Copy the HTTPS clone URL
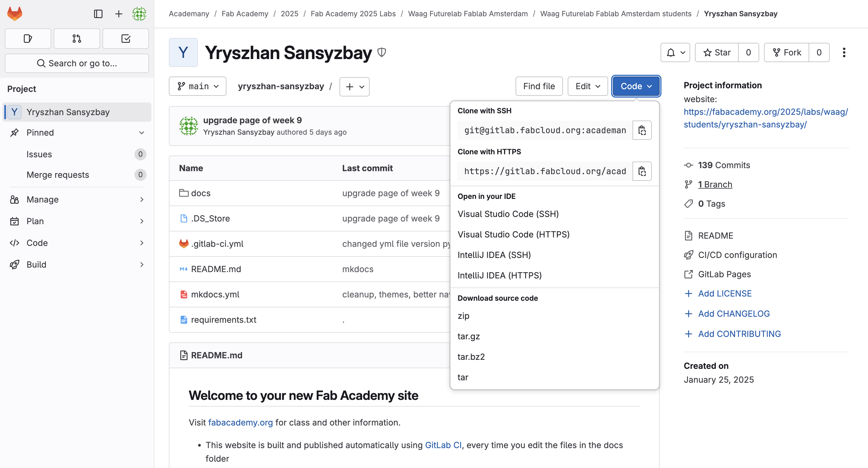Viewport: 868px width, 468px height. [642, 171]
